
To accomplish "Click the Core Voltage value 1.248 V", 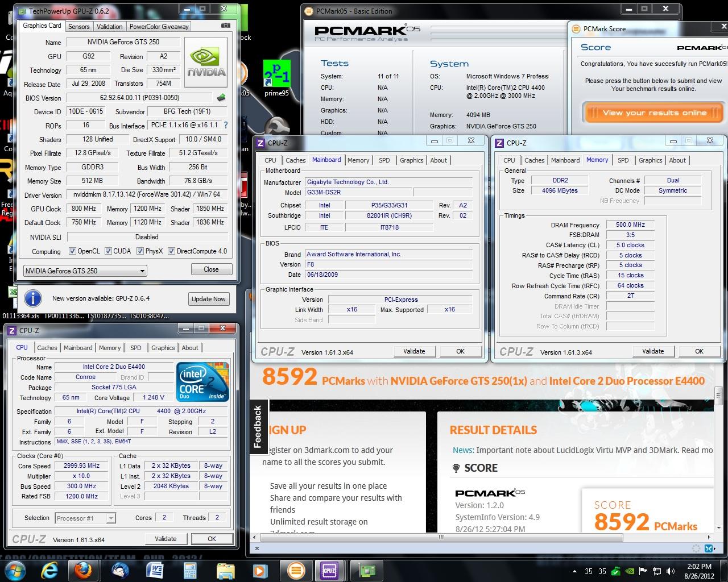I will pos(154,397).
